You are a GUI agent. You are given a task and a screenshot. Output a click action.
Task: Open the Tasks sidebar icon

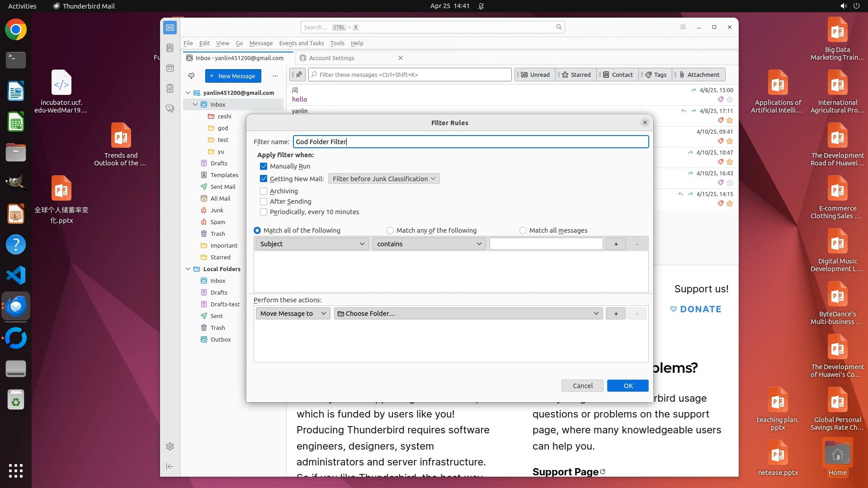tap(170, 89)
